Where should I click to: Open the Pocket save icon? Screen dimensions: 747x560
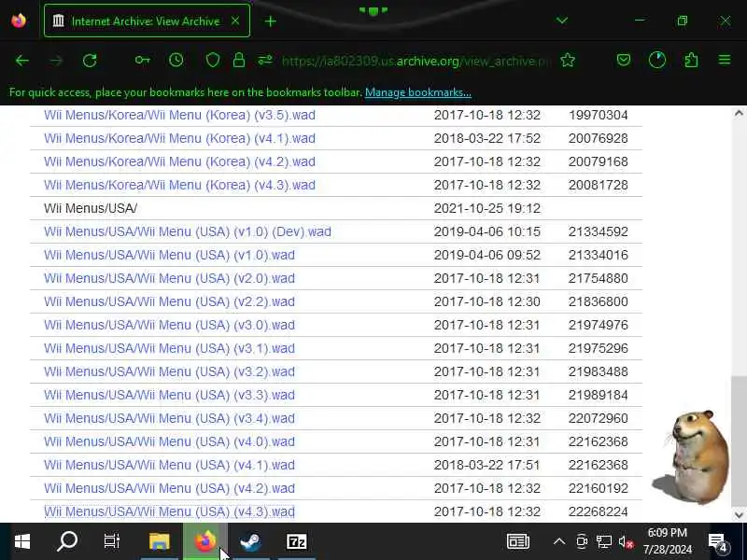pyautogui.click(x=624, y=60)
